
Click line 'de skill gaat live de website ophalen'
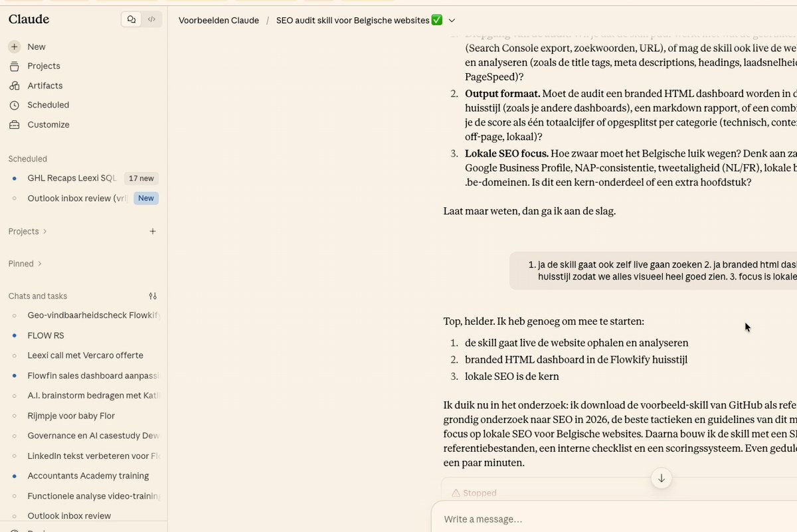pos(576,343)
